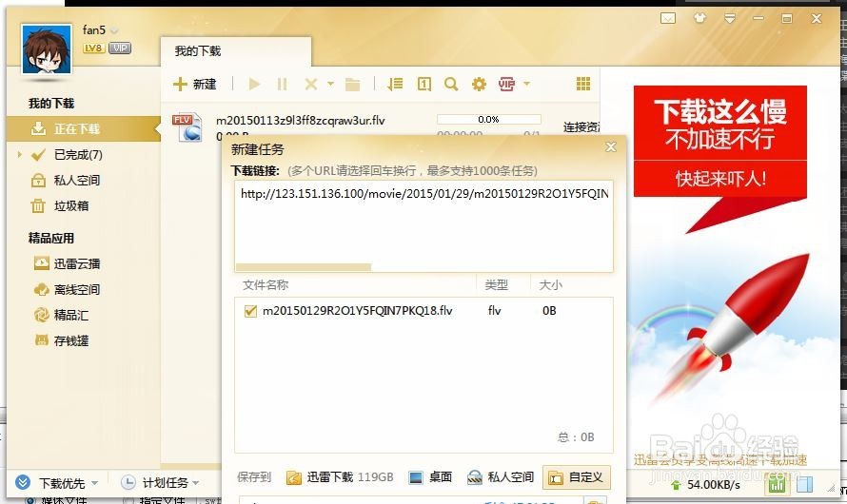Click the 54.00KB/s speed indicator

(x=706, y=485)
